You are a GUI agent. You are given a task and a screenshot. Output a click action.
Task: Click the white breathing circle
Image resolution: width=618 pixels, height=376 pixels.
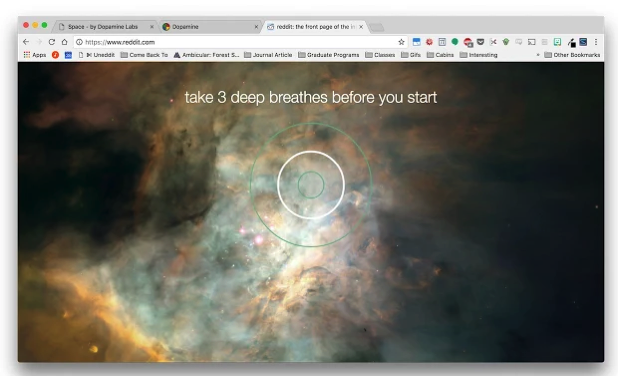pyautogui.click(x=311, y=184)
